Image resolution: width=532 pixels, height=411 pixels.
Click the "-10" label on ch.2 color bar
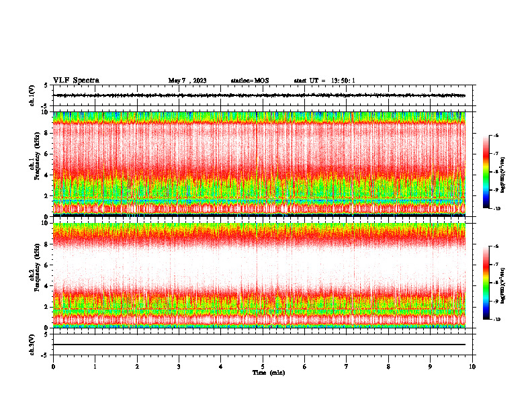point(496,320)
